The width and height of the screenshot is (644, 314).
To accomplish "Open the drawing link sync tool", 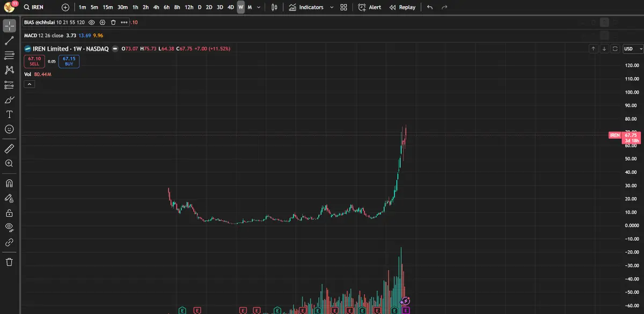I will point(9,243).
